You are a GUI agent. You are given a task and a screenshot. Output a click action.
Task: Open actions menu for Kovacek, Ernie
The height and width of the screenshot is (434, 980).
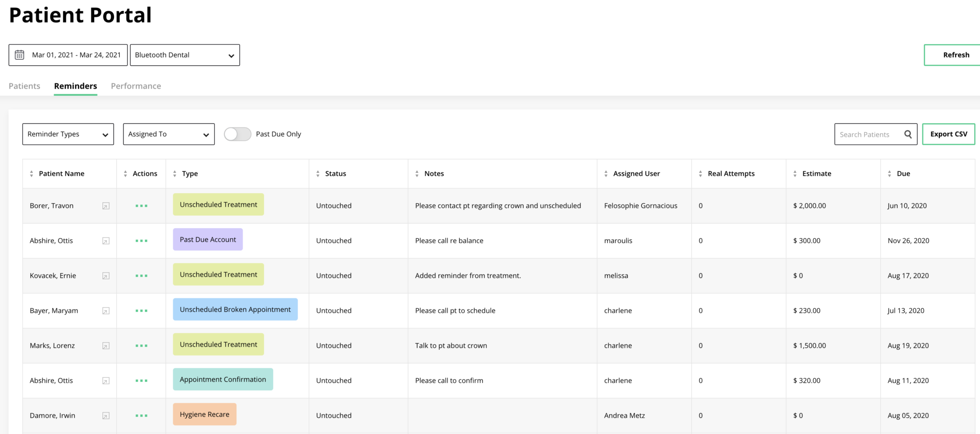click(141, 276)
